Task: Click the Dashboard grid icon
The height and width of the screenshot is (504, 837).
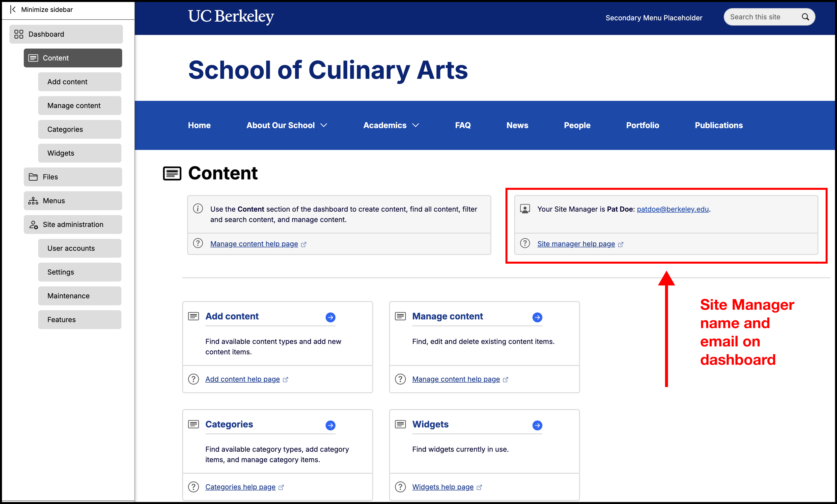Action: click(19, 34)
